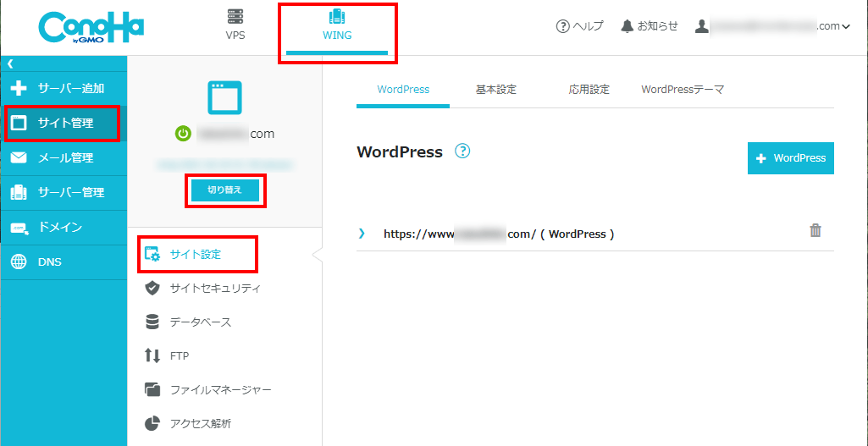Click the large site window icon

pos(224,96)
